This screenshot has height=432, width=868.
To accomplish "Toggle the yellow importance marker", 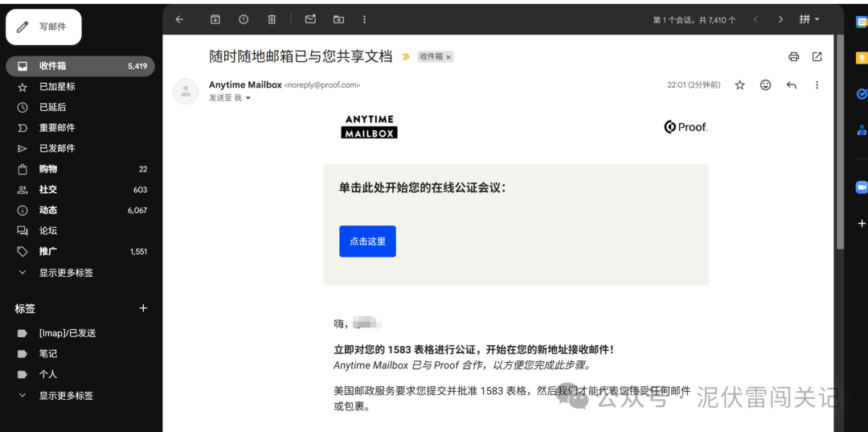I will pyautogui.click(x=406, y=56).
